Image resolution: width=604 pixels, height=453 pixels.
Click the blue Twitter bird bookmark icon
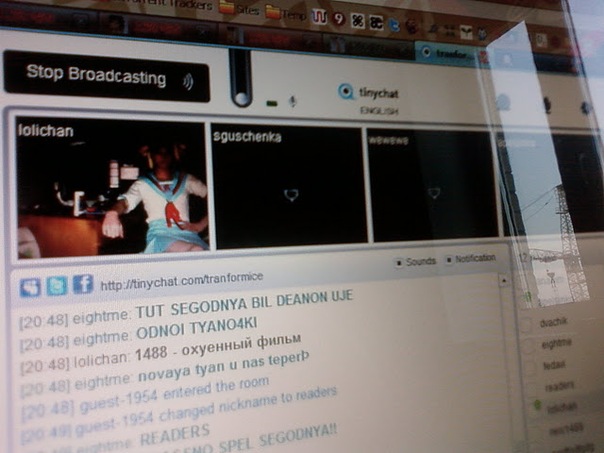pos(394,25)
